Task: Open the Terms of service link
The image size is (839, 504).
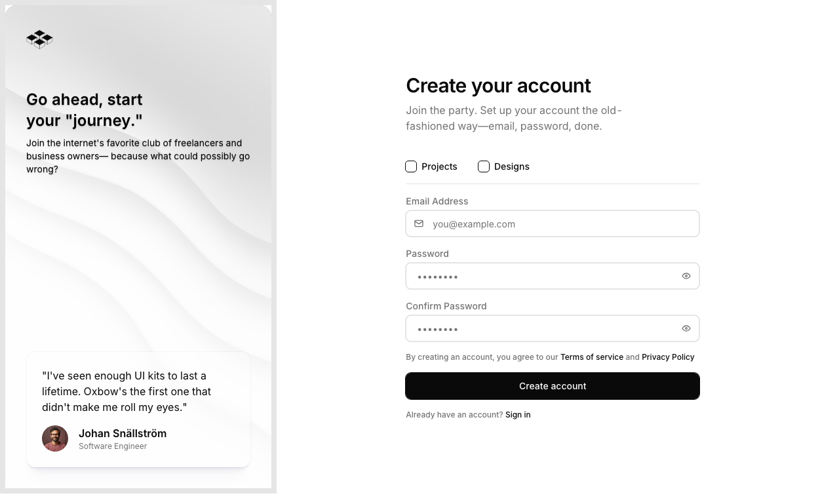Action: pyautogui.click(x=592, y=357)
